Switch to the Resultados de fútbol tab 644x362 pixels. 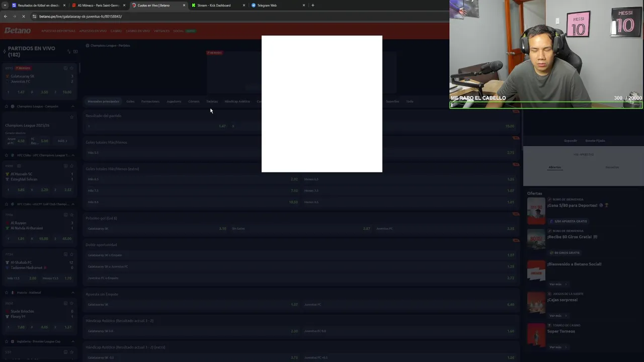[x=39, y=6]
